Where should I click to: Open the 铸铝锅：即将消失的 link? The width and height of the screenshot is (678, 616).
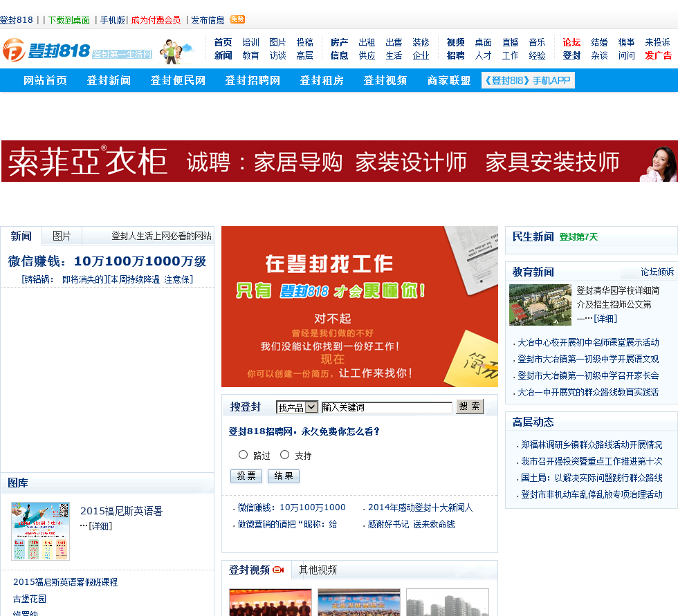[x=64, y=279]
